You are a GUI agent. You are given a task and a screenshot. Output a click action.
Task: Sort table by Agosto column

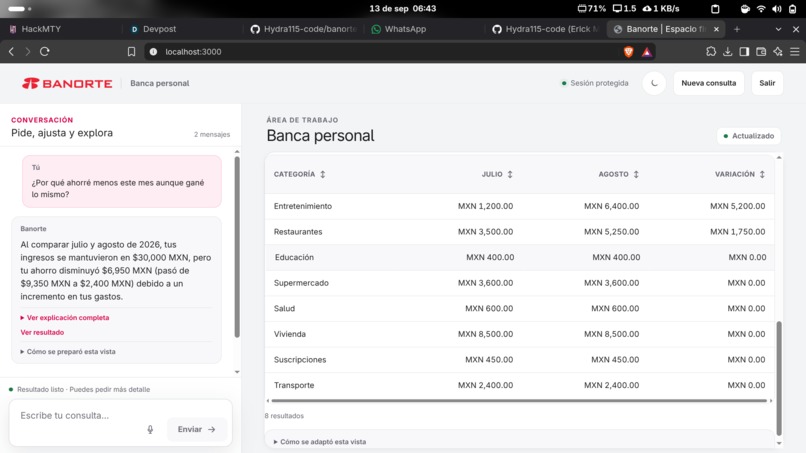point(618,174)
